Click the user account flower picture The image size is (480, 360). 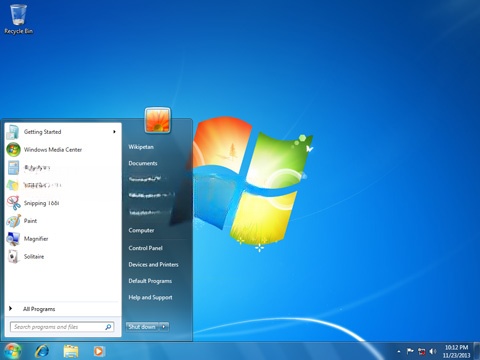pyautogui.click(x=158, y=120)
